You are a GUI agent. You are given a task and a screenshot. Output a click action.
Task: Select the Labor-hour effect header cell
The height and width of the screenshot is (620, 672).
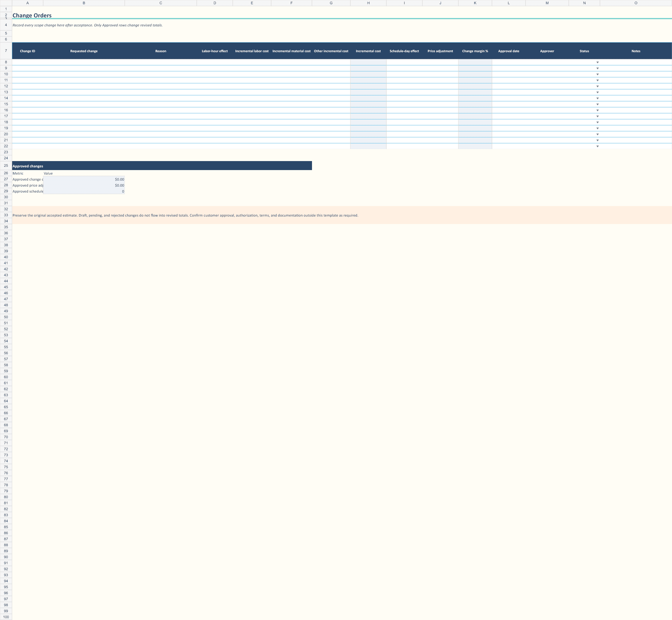(x=215, y=51)
